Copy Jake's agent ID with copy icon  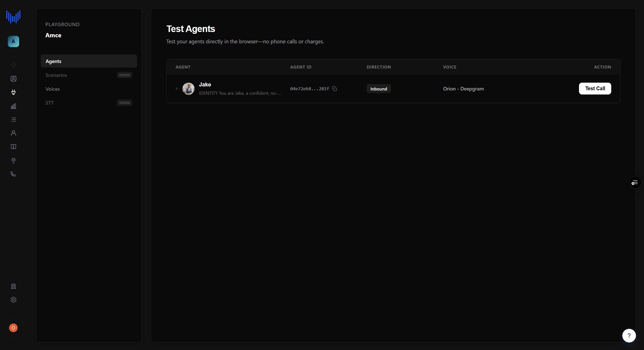click(335, 88)
